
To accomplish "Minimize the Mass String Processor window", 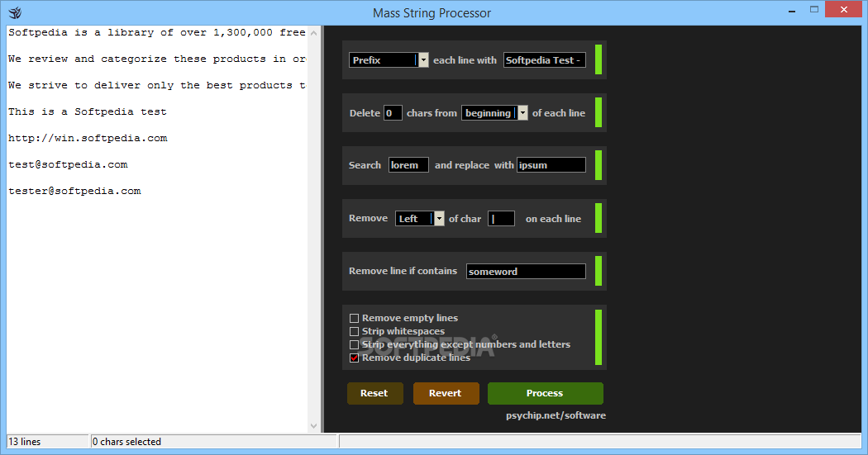I will 792,10.
